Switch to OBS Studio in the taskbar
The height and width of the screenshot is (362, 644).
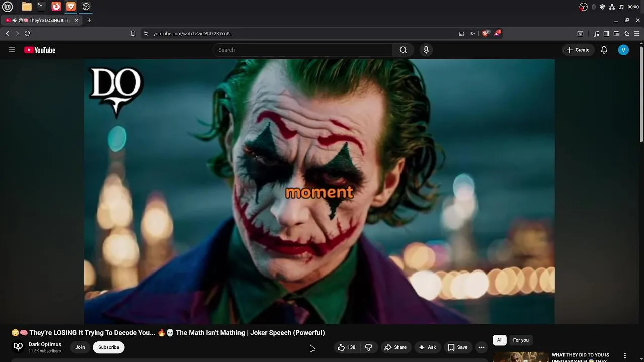coord(86,7)
